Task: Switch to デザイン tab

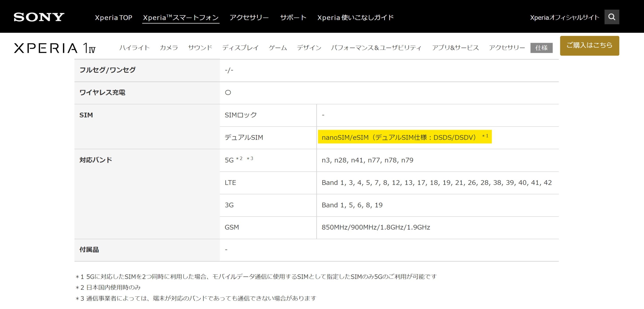Action: (x=309, y=48)
